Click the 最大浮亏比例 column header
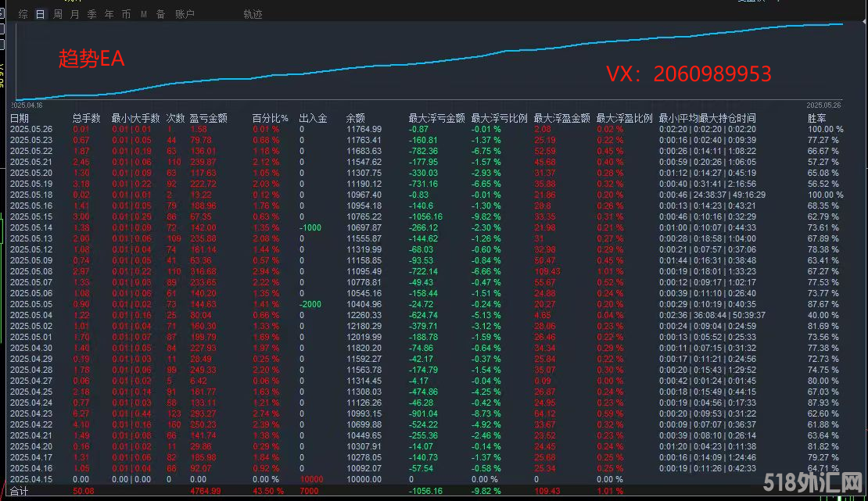868x501 pixels. point(500,119)
